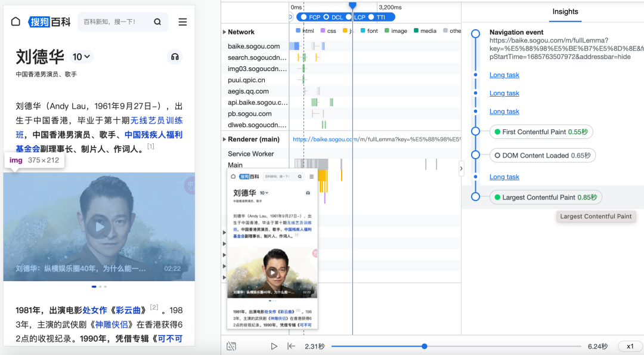The height and width of the screenshot is (355, 644).
Task: Select the pb.sogou.com network row
Action: click(341, 114)
